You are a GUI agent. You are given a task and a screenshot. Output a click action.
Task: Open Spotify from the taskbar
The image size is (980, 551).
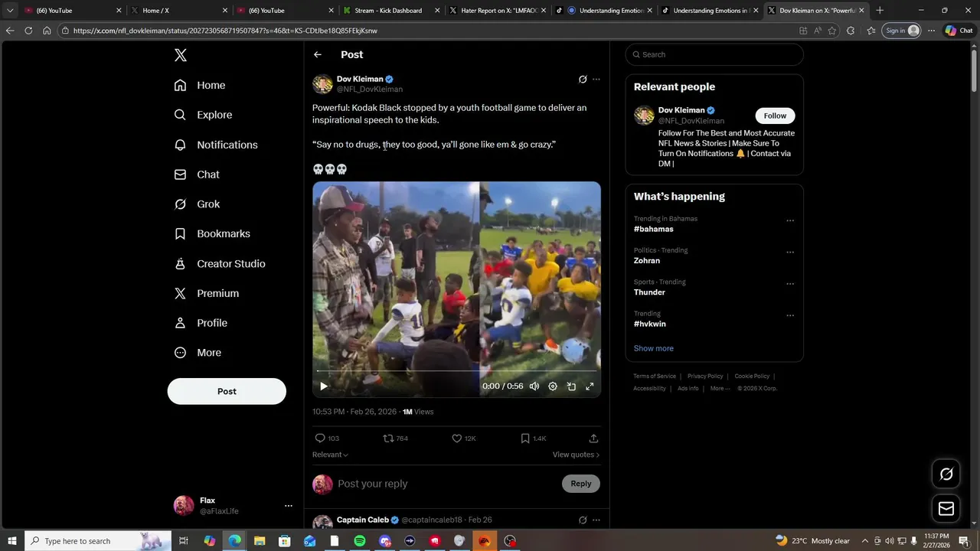360,541
